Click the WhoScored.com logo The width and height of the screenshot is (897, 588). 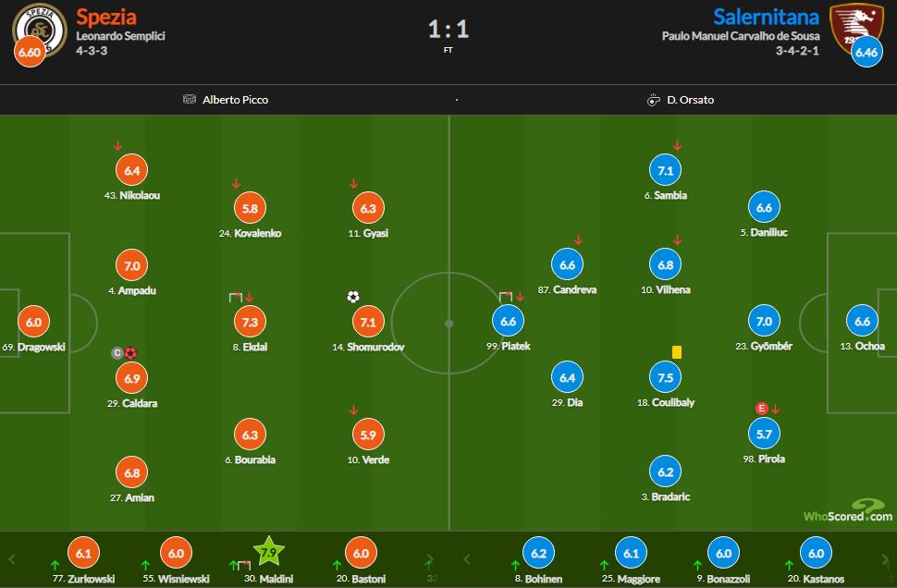847,512
